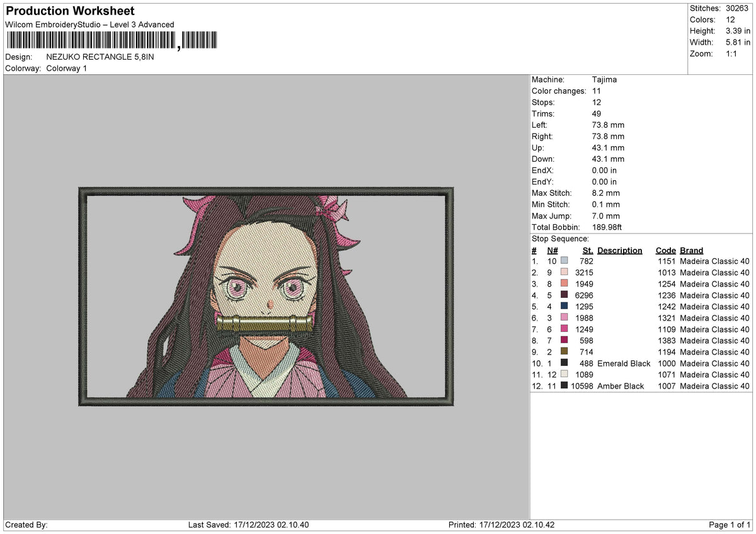Viewport: 756px width, 534px height.
Task: Click the 'Last Saved: 17/12/2023 02.10.40' footer
Action: [248, 525]
